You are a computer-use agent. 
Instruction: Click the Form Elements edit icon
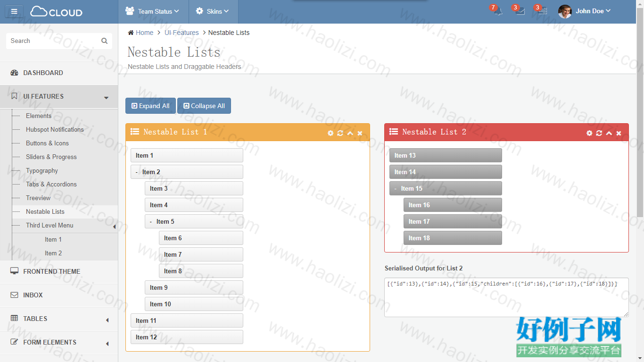click(x=14, y=342)
